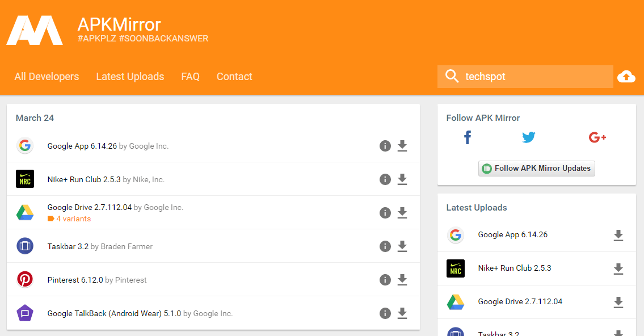The image size is (644, 336).
Task: Click Google App thumbnail in Latest Uploads sidebar
Action: click(456, 235)
